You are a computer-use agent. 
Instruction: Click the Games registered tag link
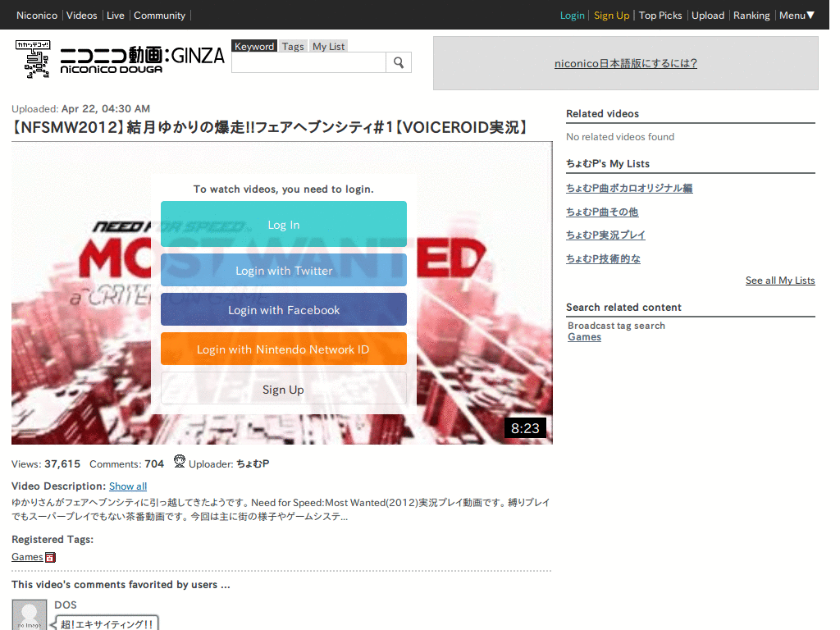(27, 557)
